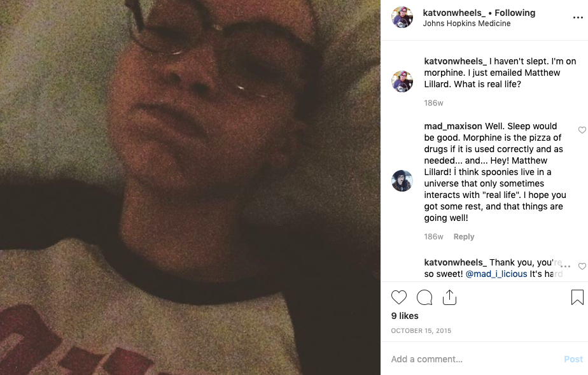This screenshot has width=588, height=375.
Task: Open the more options ellipsis in header
Action: (x=578, y=18)
